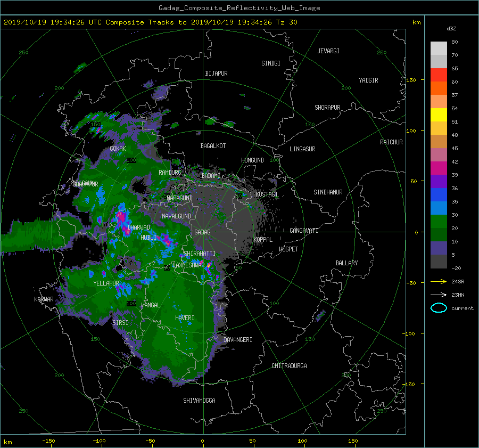Select the gray -20 to 5 dBZ swatch
This screenshot has width=479, height=448.
tap(439, 262)
